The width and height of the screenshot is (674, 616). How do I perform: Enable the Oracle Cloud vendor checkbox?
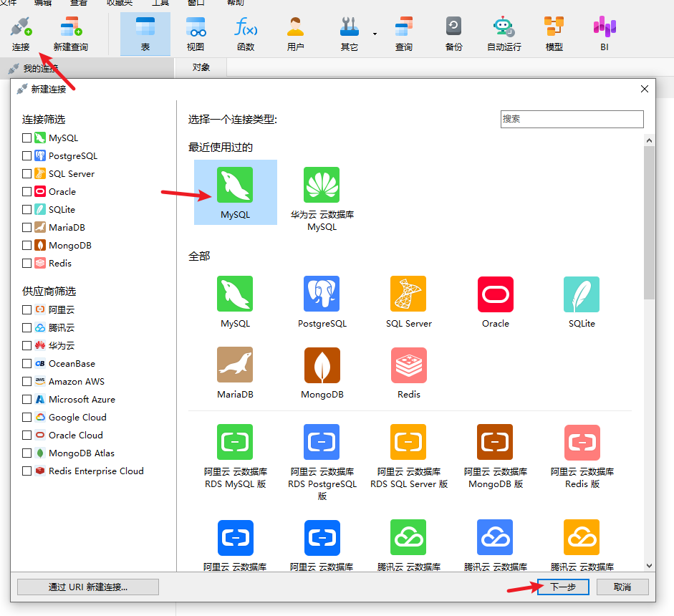coord(27,435)
